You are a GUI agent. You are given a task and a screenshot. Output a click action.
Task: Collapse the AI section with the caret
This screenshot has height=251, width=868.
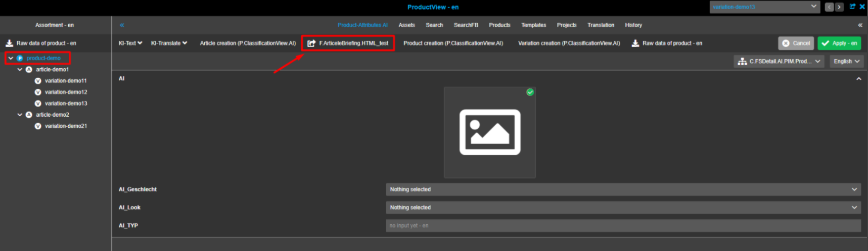click(x=858, y=79)
